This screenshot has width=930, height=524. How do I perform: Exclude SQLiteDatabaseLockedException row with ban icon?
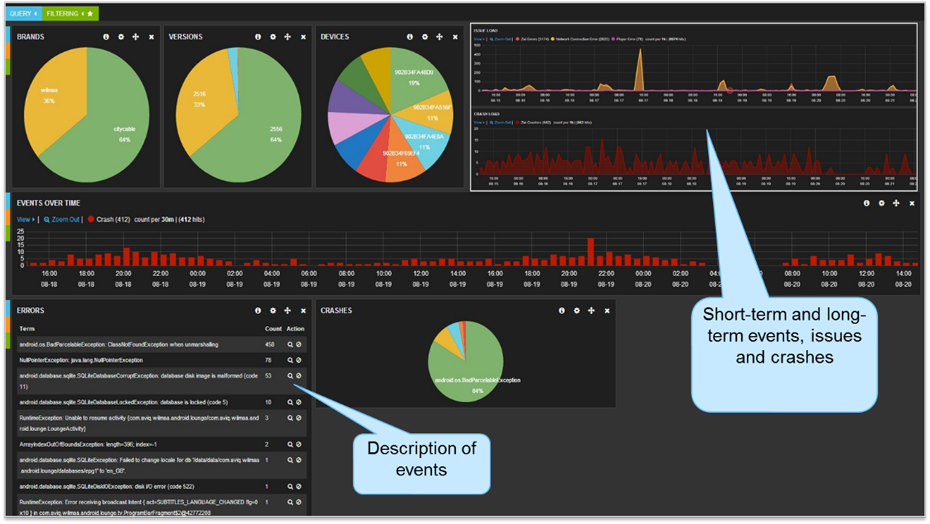pyautogui.click(x=299, y=402)
